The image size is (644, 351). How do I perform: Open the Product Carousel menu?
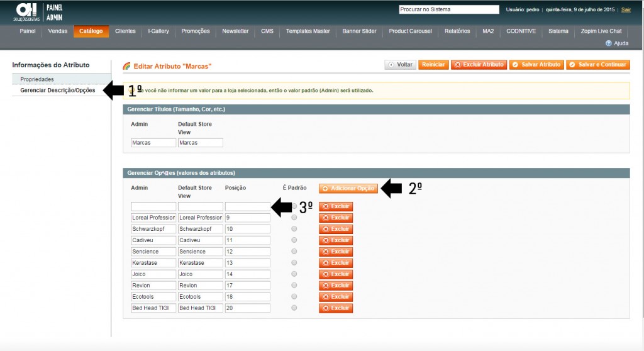click(x=410, y=31)
